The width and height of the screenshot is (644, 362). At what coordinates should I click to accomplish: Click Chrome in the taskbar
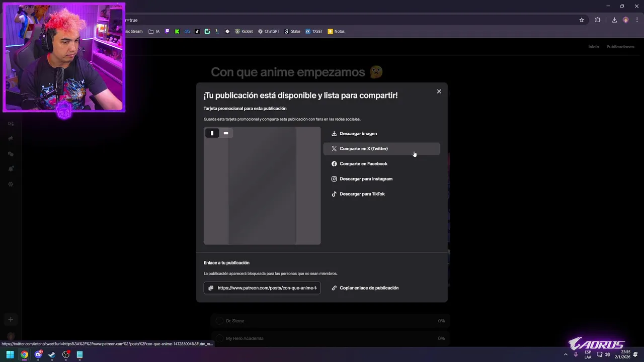pyautogui.click(x=24, y=354)
